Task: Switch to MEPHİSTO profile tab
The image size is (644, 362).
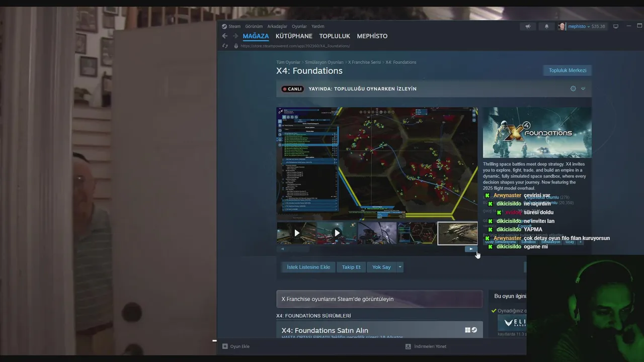Action: pos(372,36)
